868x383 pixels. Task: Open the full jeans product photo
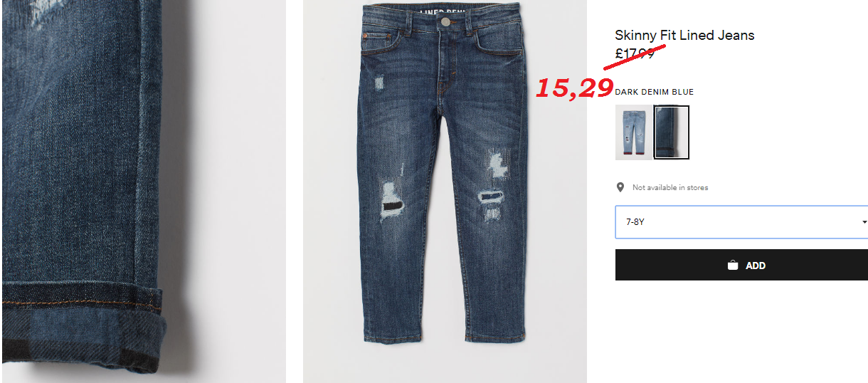pos(445,191)
